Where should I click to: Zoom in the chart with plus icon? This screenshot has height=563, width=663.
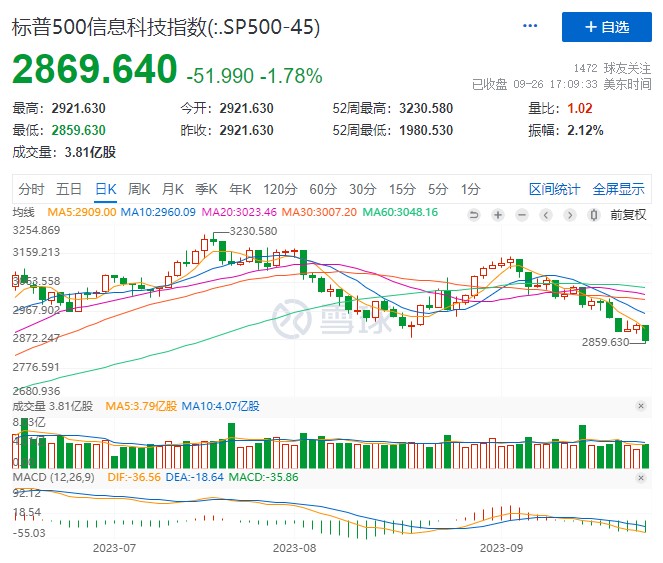point(497,215)
